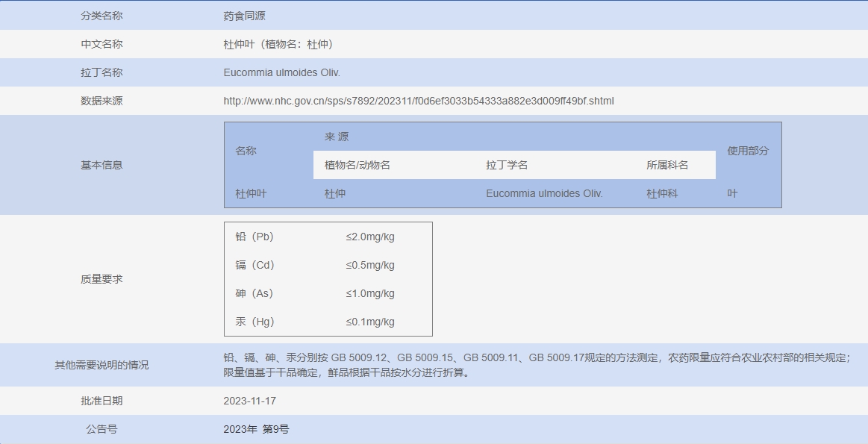Click the 植物名/动物名 column header

tap(357, 165)
